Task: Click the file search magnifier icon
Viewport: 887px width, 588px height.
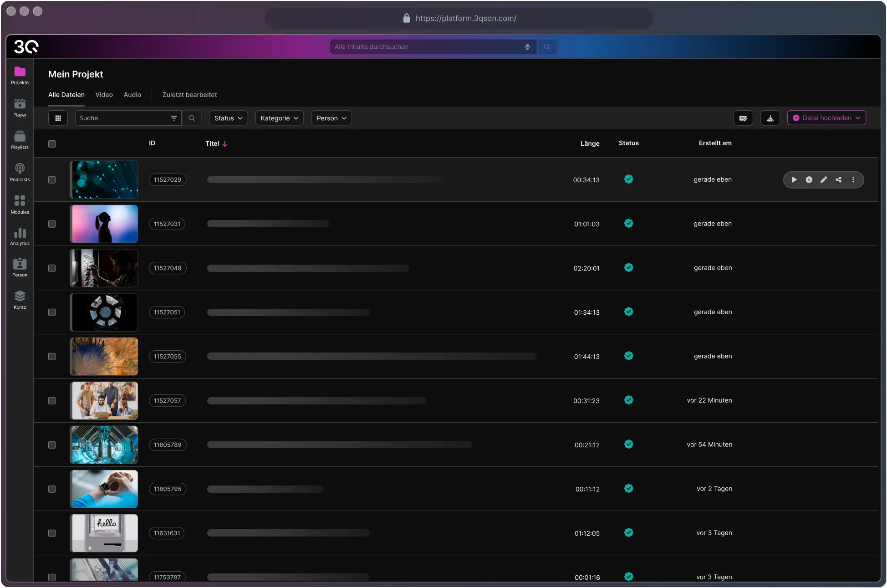Action: click(x=192, y=118)
